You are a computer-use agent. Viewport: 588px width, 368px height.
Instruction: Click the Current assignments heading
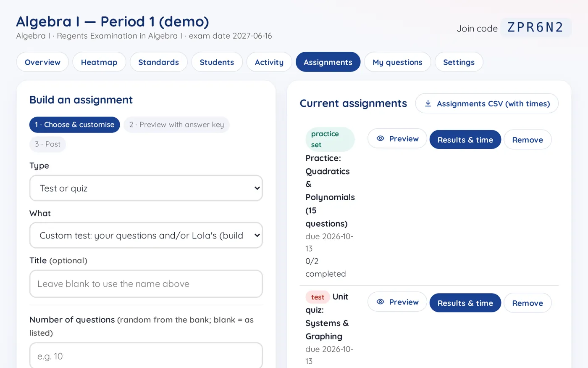pos(353,103)
